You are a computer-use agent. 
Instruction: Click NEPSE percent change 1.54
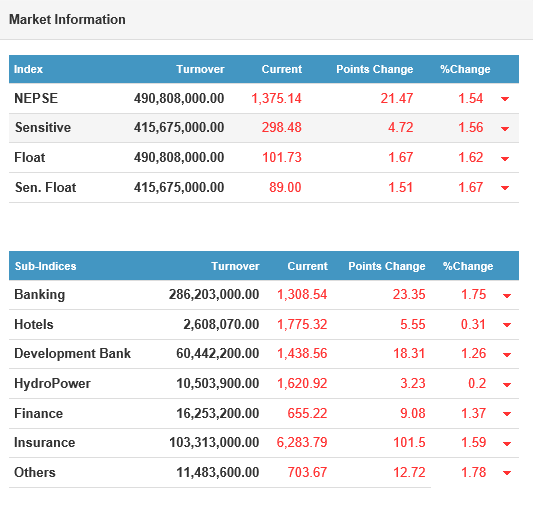tap(470, 99)
